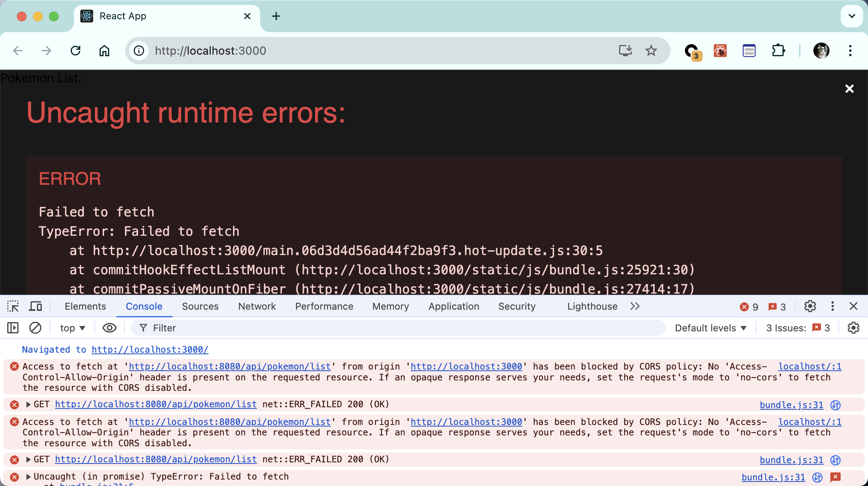Open the Extensions puzzle piece menu
The image size is (868, 486).
tap(778, 51)
